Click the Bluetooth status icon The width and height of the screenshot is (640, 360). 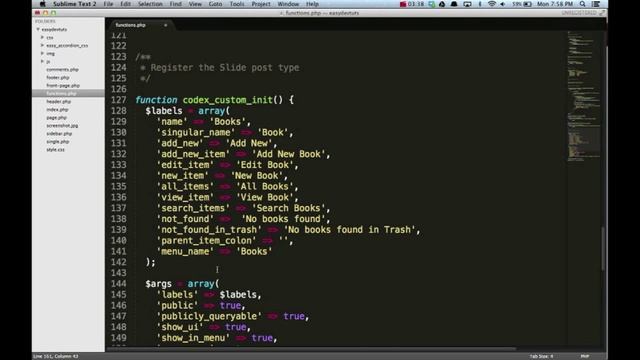point(480,4)
